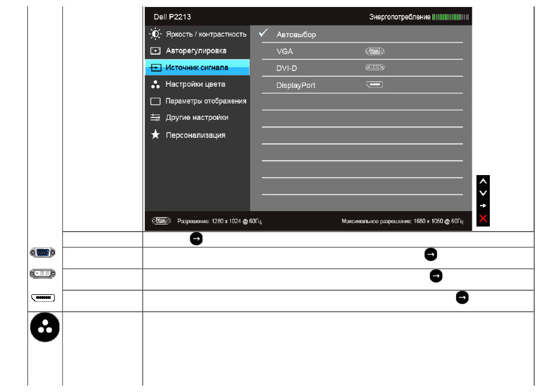Choose VGA input source option

tap(362, 51)
